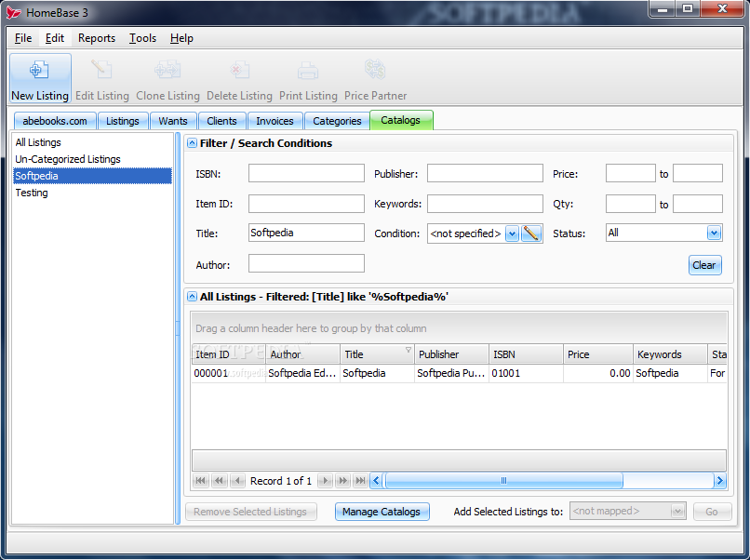The width and height of the screenshot is (750, 560).
Task: Click the grid scrollbar right arrow
Action: [719, 481]
